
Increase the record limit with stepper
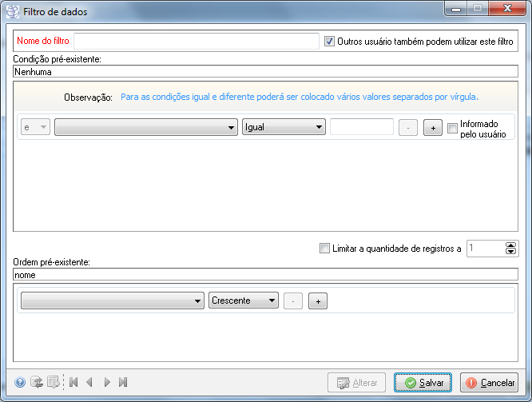pyautogui.click(x=511, y=245)
